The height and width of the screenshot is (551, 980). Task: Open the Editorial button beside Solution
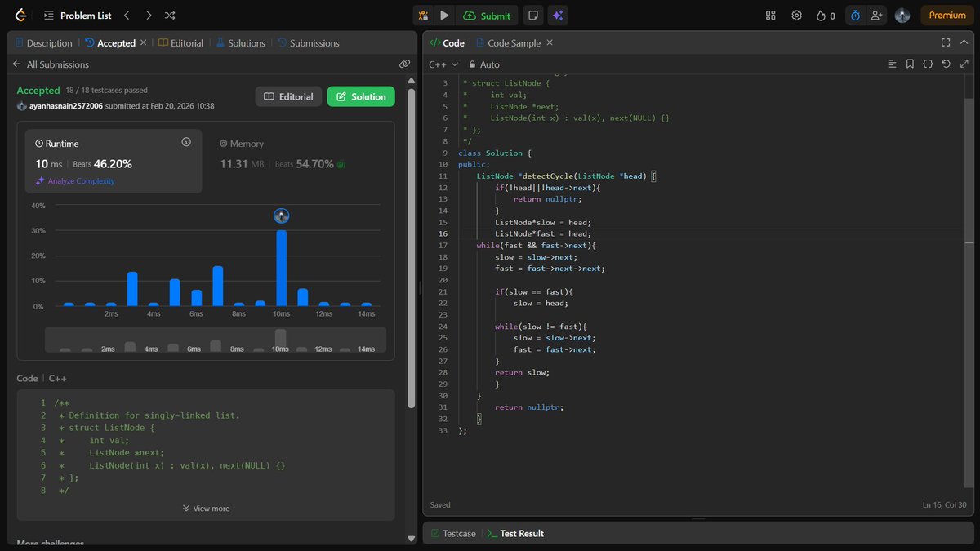[289, 96]
